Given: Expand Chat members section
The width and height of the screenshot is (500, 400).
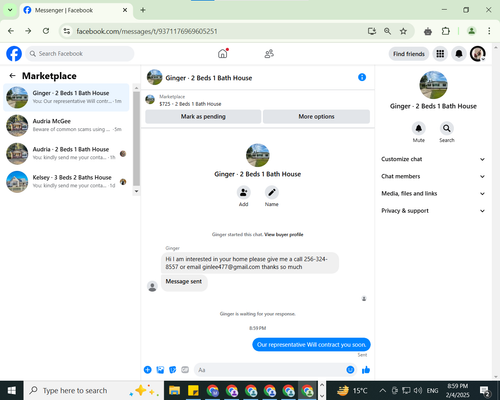Looking at the screenshot, I should coord(433,176).
